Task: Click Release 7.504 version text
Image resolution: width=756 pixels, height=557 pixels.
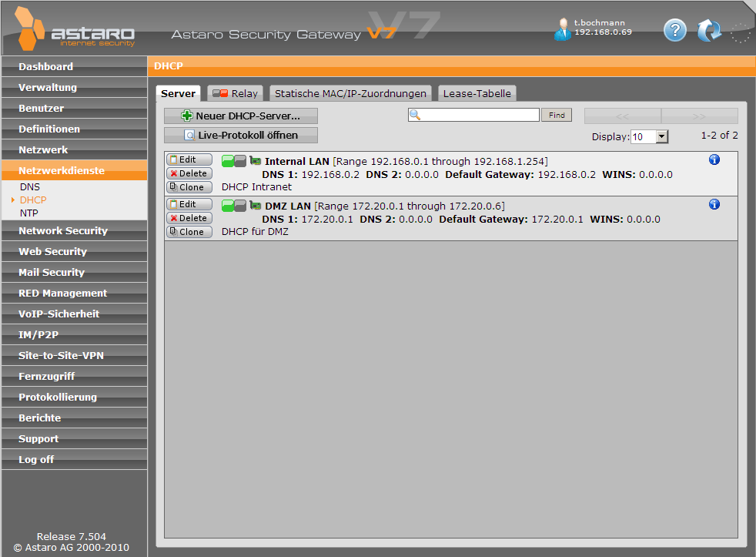Action: 72,536
